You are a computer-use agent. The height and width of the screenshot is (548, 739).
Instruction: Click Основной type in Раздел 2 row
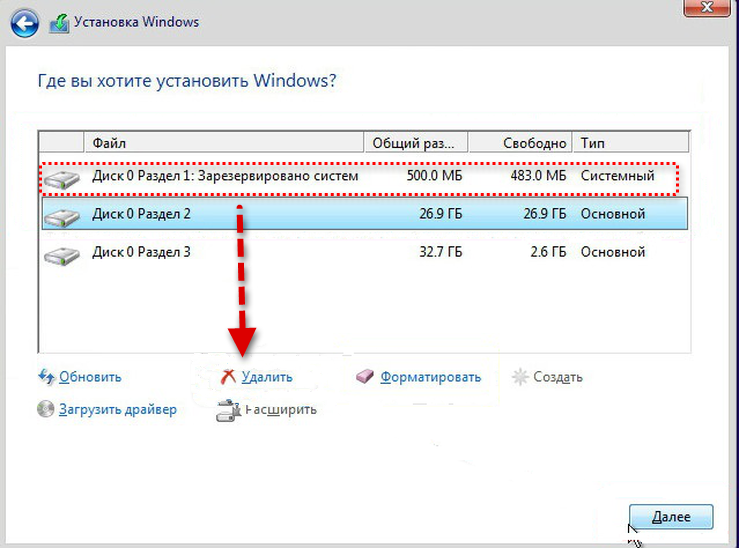point(613,214)
